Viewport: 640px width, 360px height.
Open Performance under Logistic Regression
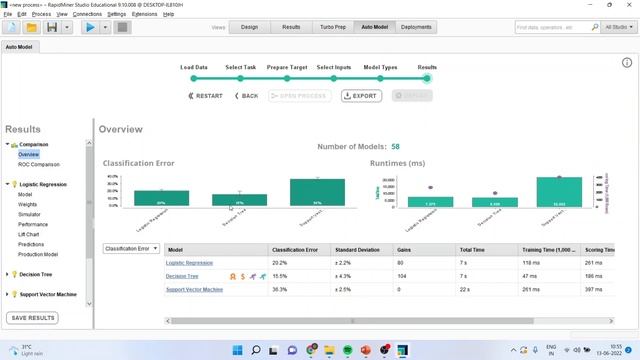pyautogui.click(x=33, y=224)
